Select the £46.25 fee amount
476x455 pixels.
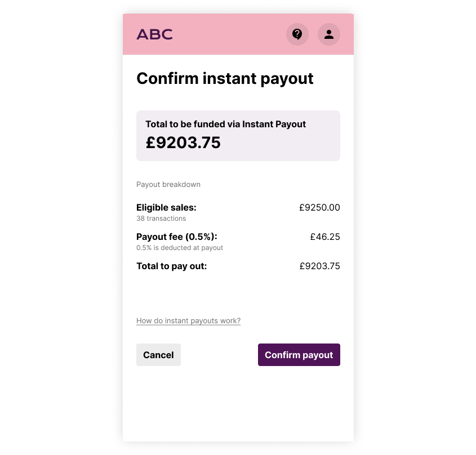[325, 237]
